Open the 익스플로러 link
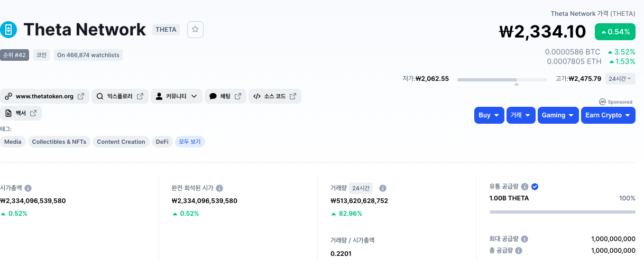The image size is (644, 267). pos(120,96)
